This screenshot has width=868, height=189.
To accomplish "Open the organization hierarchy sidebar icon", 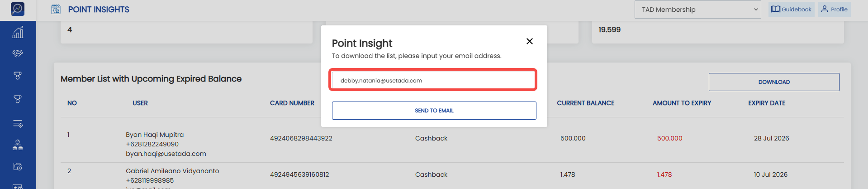I will (18, 145).
